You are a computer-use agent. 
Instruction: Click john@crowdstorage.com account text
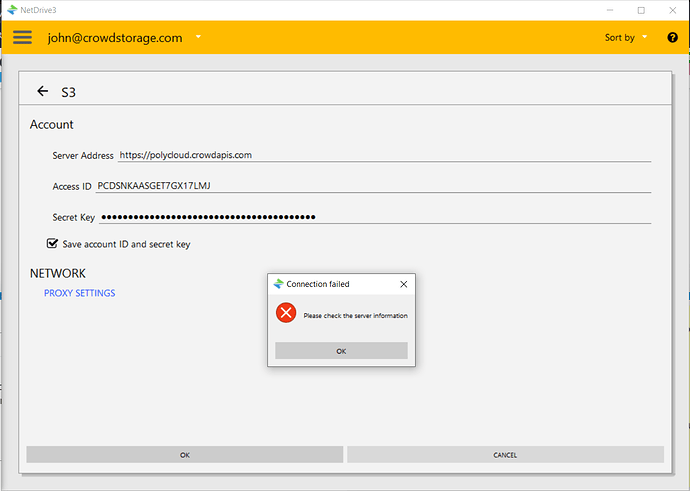[115, 38]
